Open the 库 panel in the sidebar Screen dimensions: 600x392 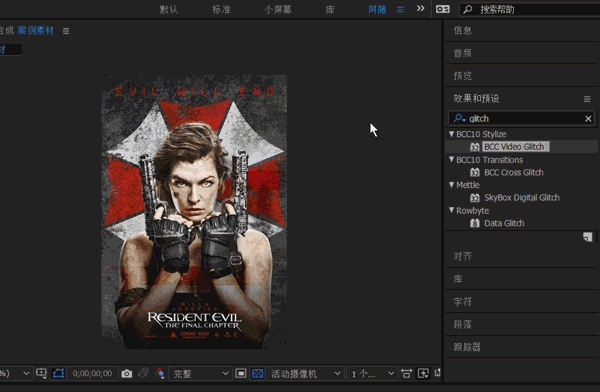tap(458, 279)
